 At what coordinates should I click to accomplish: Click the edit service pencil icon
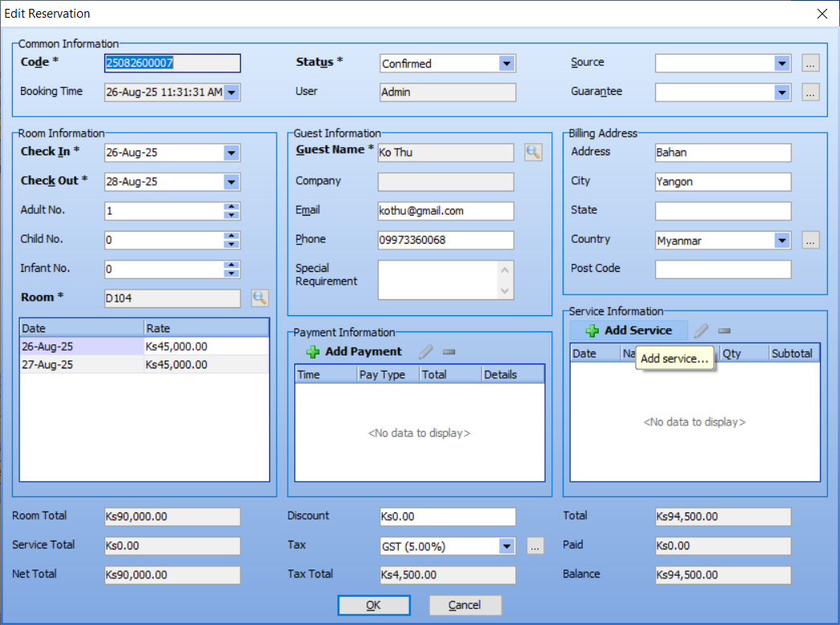701,331
